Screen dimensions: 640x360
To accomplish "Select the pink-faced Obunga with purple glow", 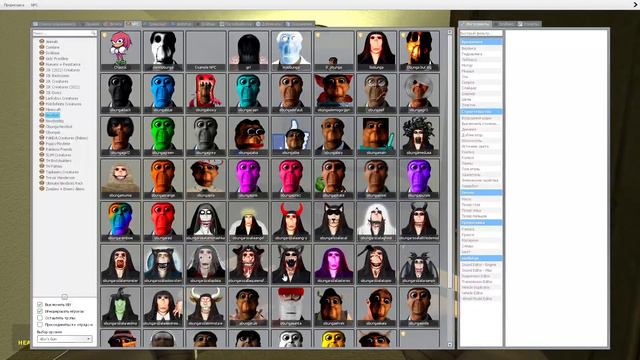I will (333, 264).
